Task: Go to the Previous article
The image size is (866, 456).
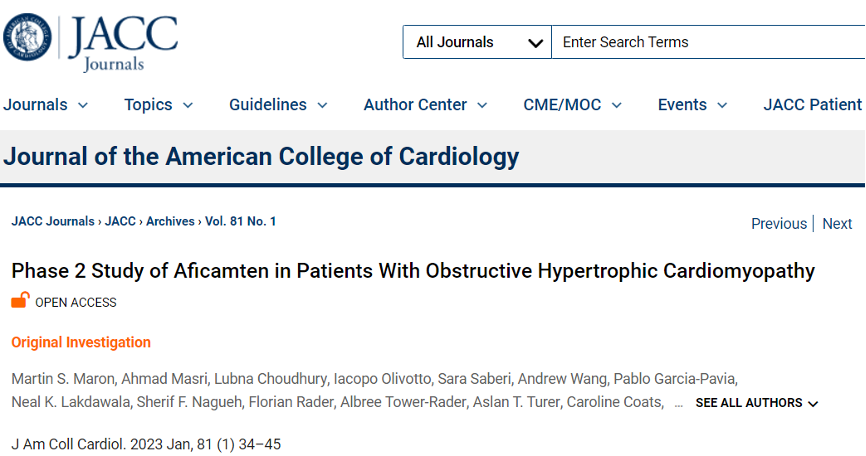Action: coord(779,224)
